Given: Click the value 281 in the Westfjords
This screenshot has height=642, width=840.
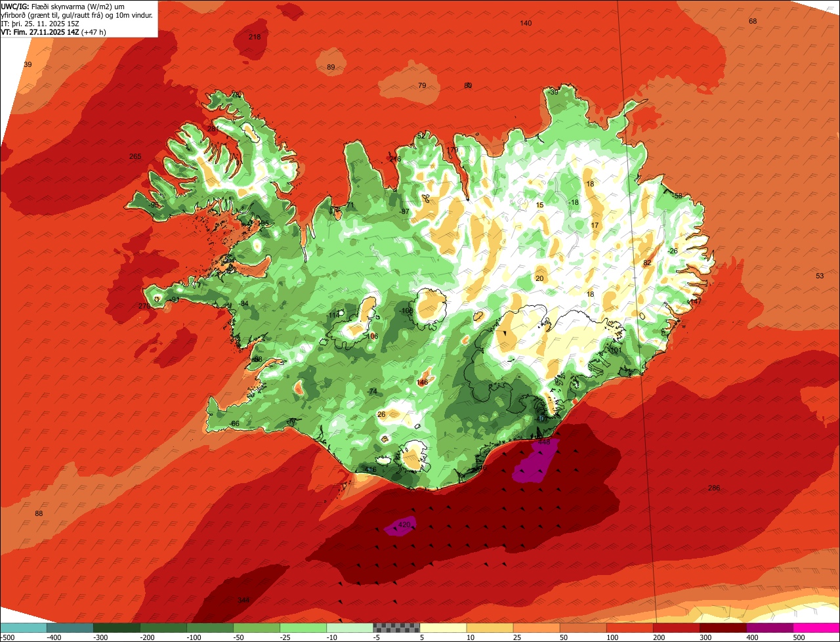Looking at the screenshot, I should point(214,129).
